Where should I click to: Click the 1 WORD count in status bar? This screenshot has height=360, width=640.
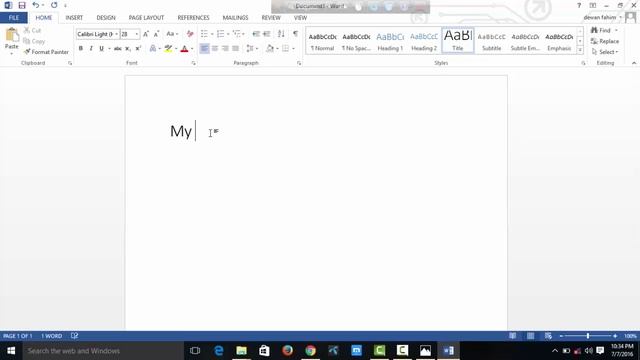point(51,336)
